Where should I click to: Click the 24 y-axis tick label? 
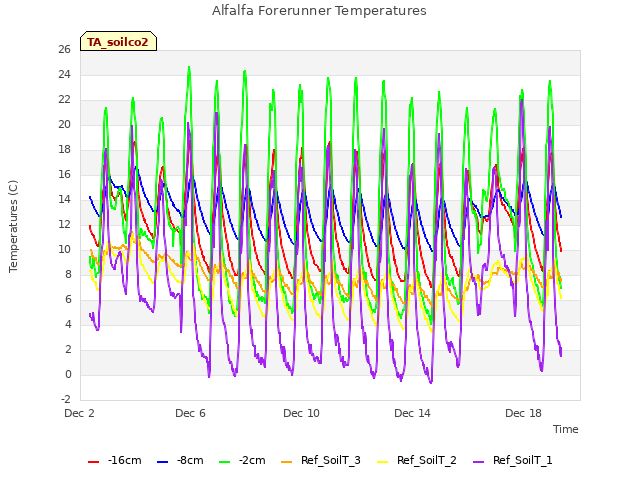[x=64, y=74]
